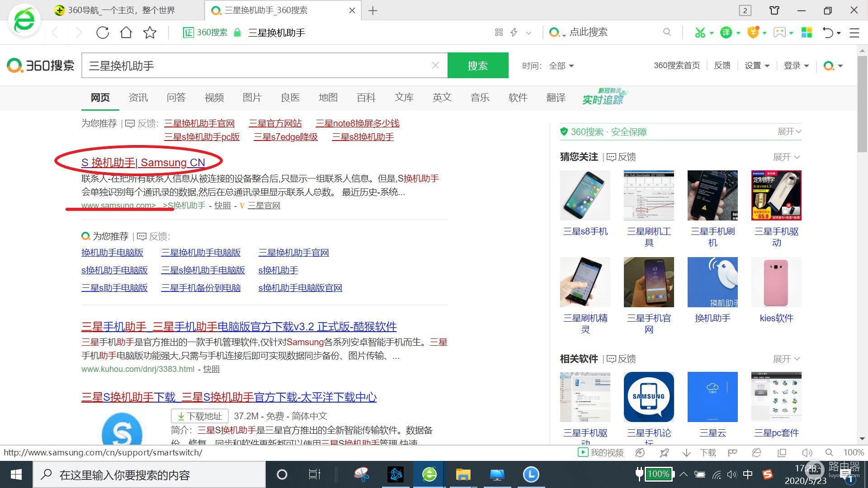Switch to the 资讯 tab
The height and width of the screenshot is (488, 868).
(138, 98)
